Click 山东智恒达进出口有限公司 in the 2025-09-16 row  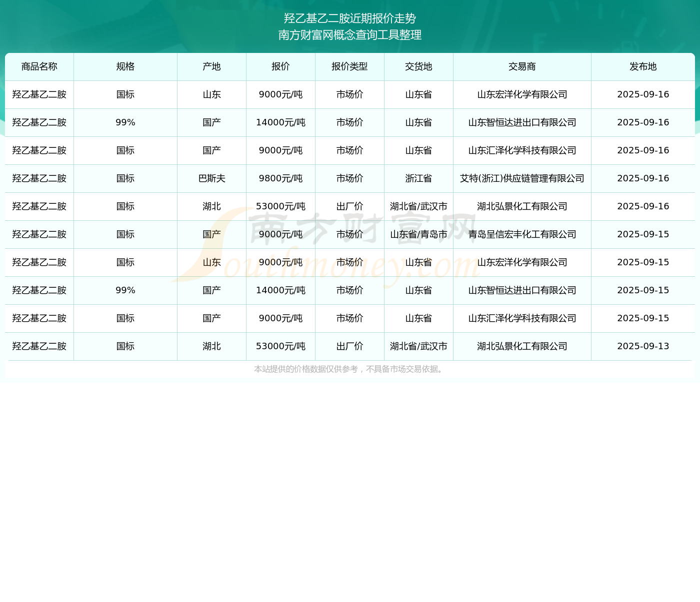click(522, 122)
